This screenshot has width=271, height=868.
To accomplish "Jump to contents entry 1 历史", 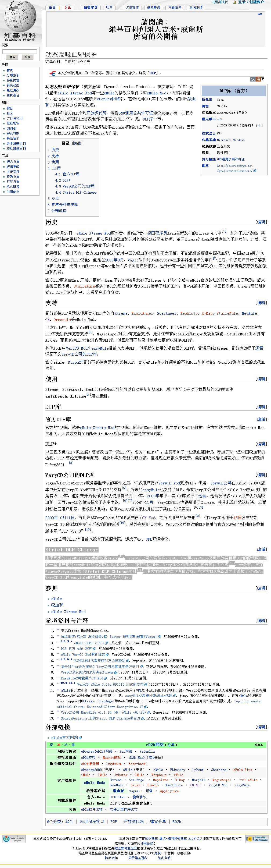I will 53,150.
